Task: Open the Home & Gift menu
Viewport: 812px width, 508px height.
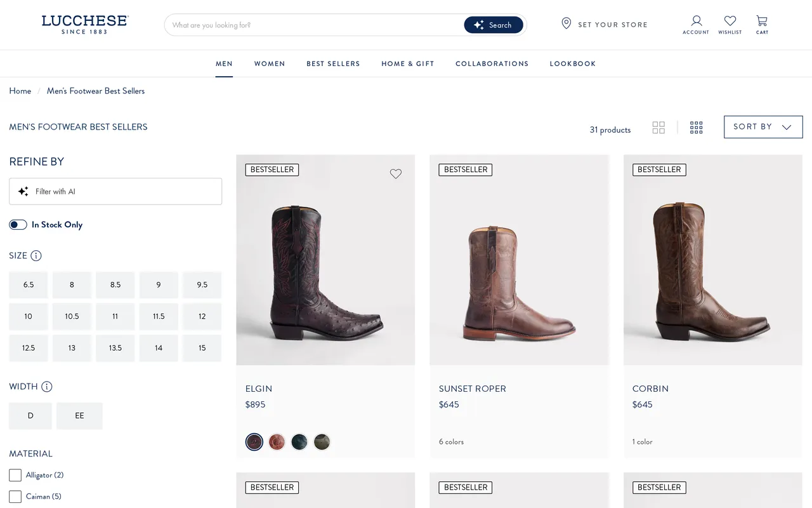Action: pos(408,63)
